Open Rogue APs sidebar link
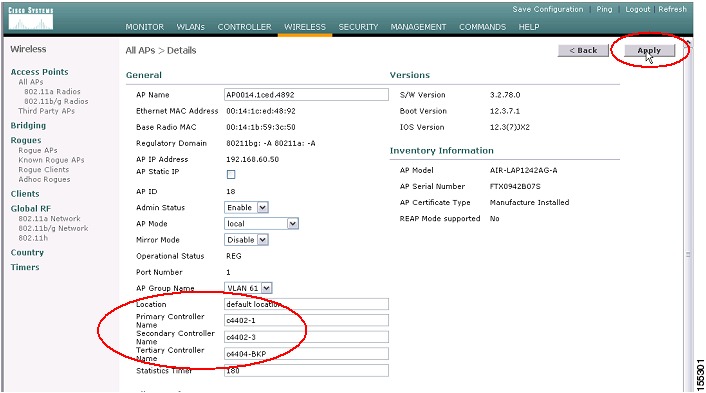This screenshot has height=393, width=706. pos(38,150)
